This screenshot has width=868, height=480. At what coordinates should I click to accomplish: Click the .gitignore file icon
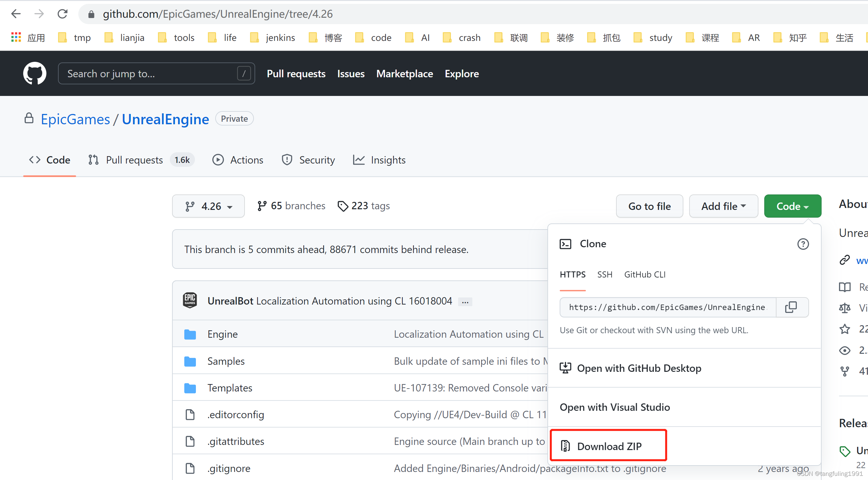(190, 468)
